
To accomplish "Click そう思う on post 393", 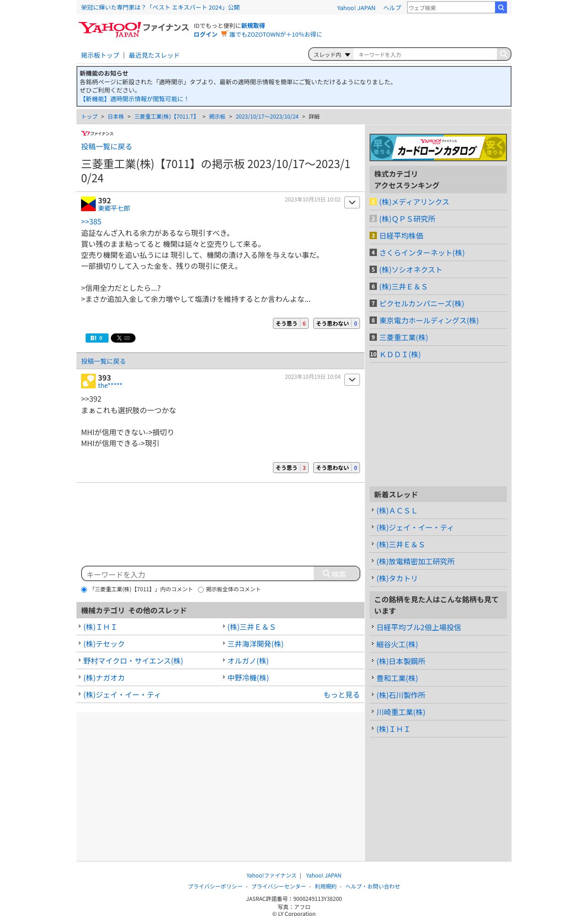I will [x=290, y=468].
